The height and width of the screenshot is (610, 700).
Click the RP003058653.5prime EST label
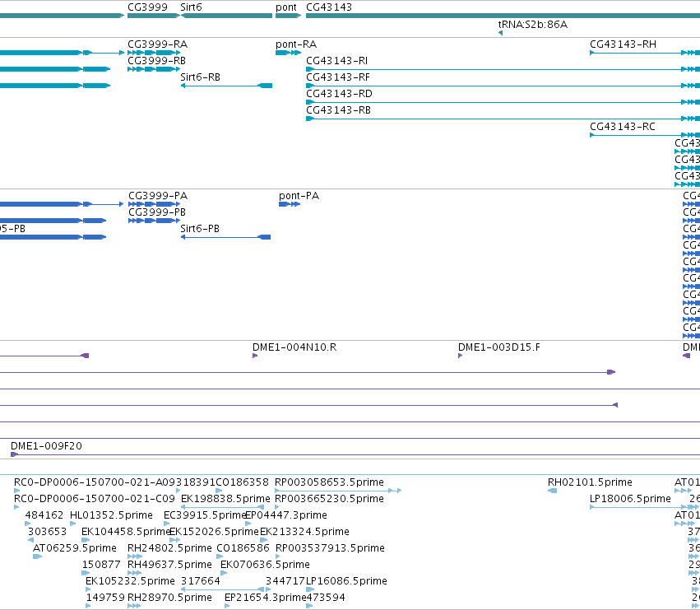point(329,482)
